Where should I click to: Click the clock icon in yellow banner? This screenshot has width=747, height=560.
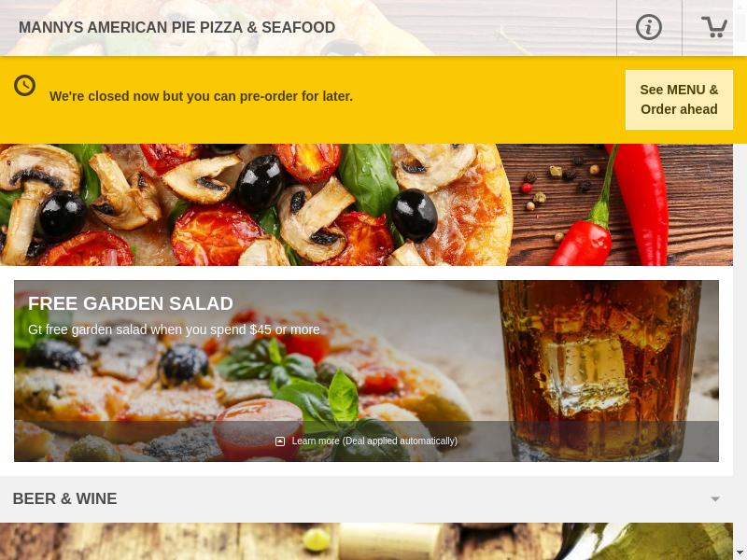[25, 86]
